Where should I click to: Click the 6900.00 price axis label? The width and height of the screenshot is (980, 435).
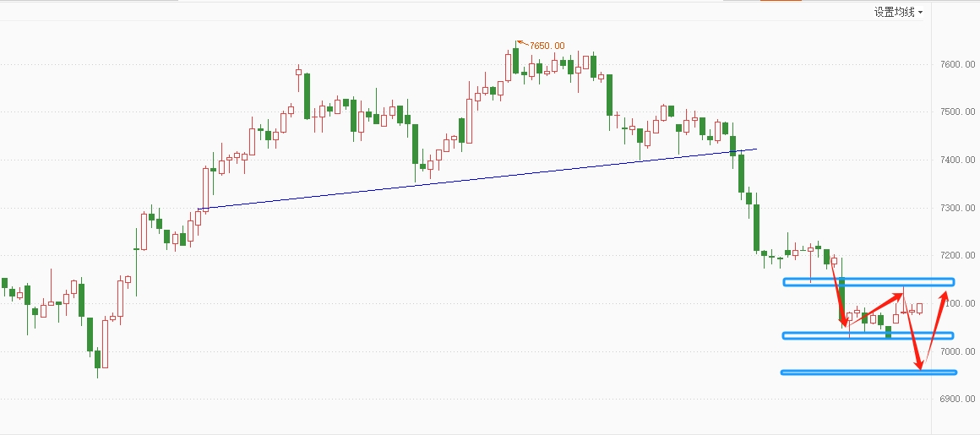click(956, 400)
